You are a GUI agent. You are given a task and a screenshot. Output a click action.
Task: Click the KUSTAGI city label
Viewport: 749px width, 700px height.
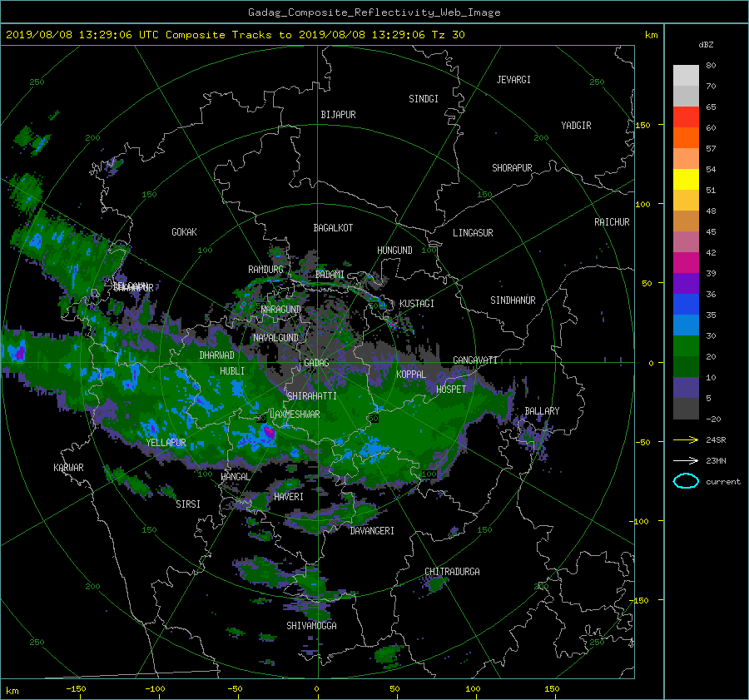417,304
